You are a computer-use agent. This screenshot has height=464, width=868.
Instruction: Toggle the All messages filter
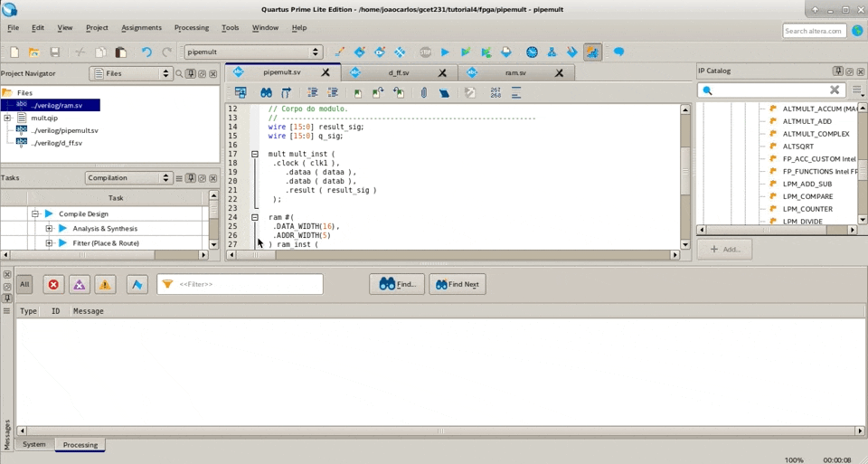coord(24,285)
